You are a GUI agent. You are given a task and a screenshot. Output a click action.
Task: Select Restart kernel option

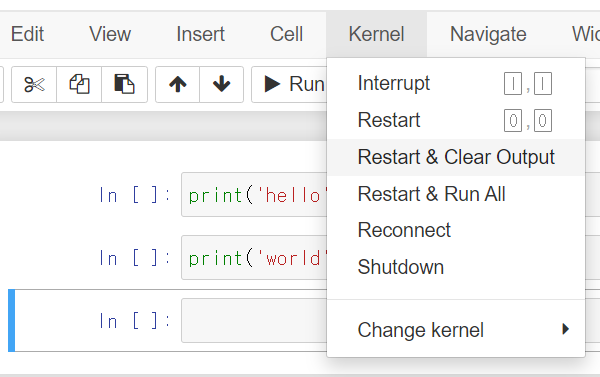pos(456,120)
